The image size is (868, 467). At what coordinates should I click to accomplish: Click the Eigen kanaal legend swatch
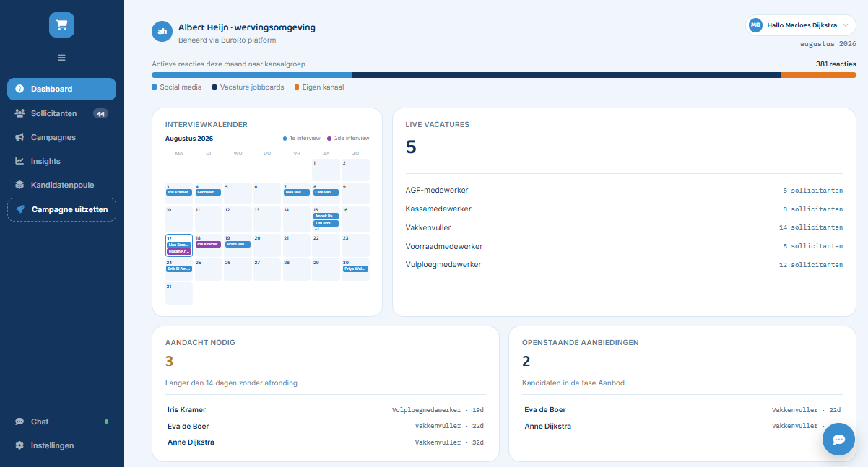pos(297,87)
